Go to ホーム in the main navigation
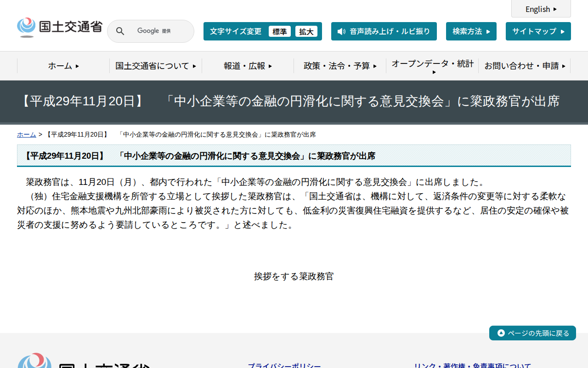Screen dimensions: 588x368 point(63,66)
